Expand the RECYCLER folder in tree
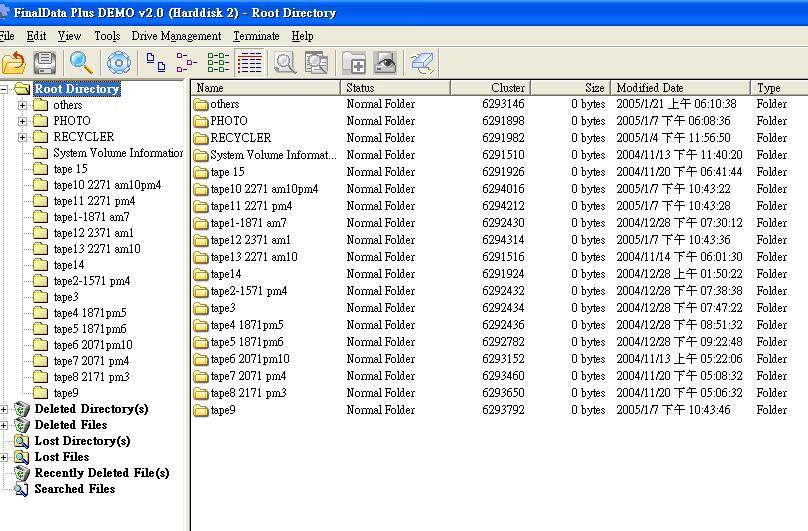The image size is (808, 531). point(22,138)
